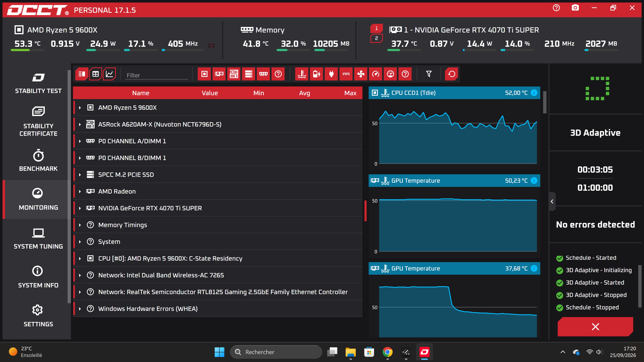Select GPU 1 in the header selector
This screenshot has height=362, width=644.
[376, 28]
